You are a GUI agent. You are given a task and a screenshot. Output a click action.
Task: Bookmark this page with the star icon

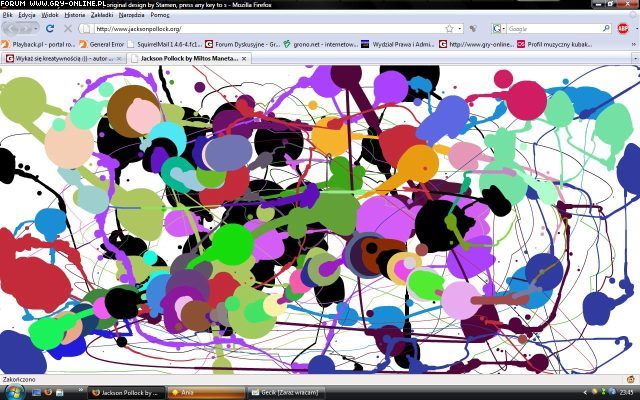(449, 29)
